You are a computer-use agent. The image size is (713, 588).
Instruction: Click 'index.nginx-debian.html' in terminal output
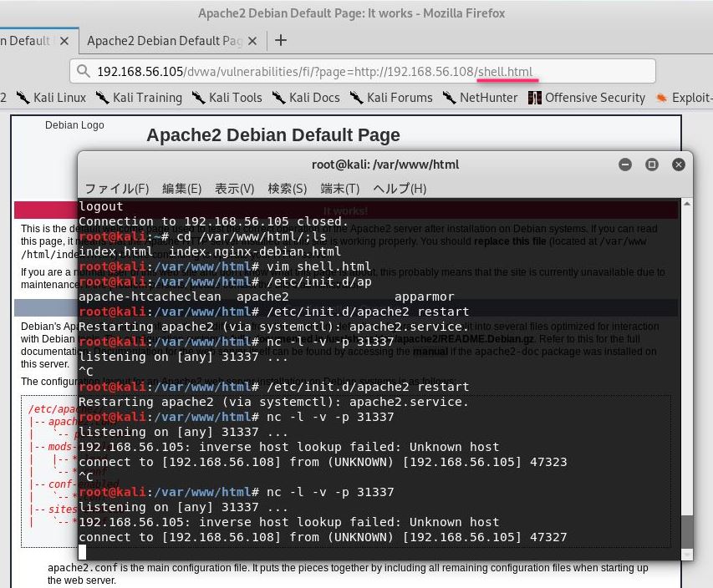click(x=255, y=251)
